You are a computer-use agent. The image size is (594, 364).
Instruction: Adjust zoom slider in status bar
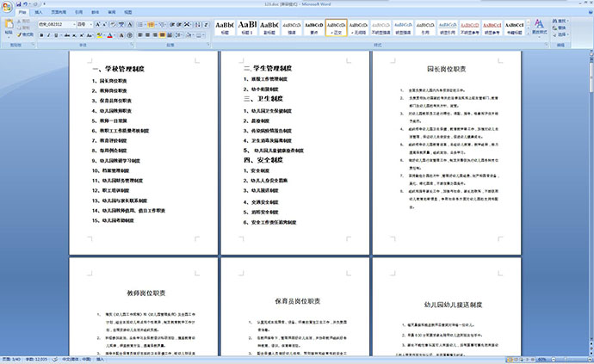pos(565,359)
